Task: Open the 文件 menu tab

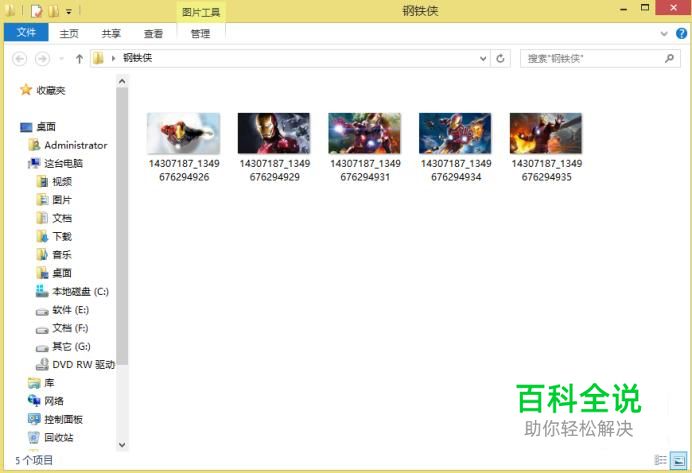Action: pos(26,32)
